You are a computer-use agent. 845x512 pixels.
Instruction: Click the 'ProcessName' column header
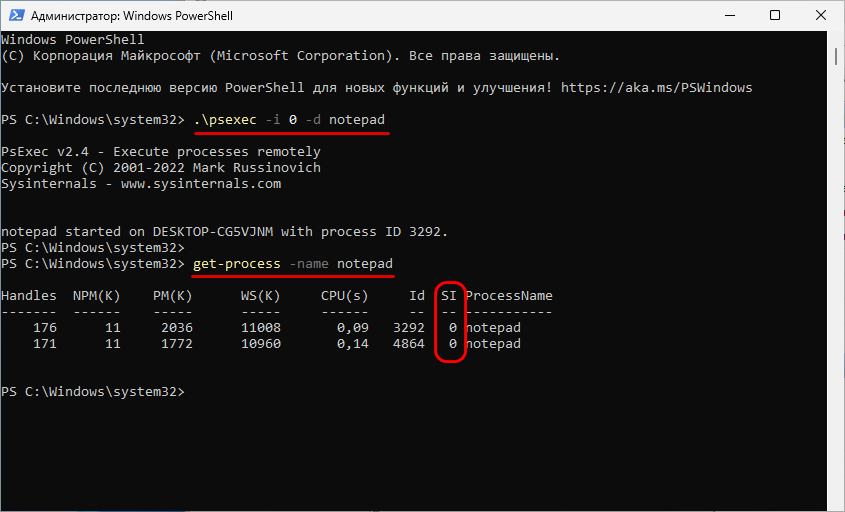click(509, 296)
